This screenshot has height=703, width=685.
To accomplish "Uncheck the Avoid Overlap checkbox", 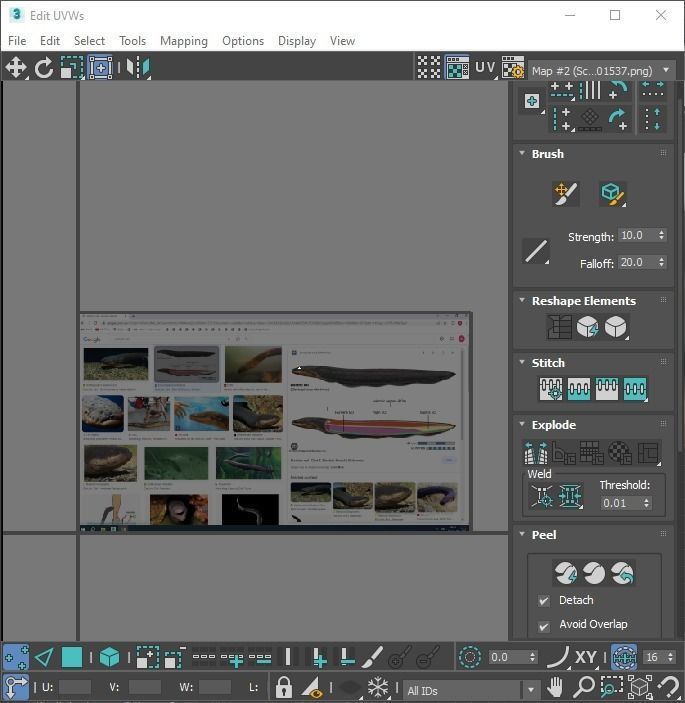I will click(544, 626).
